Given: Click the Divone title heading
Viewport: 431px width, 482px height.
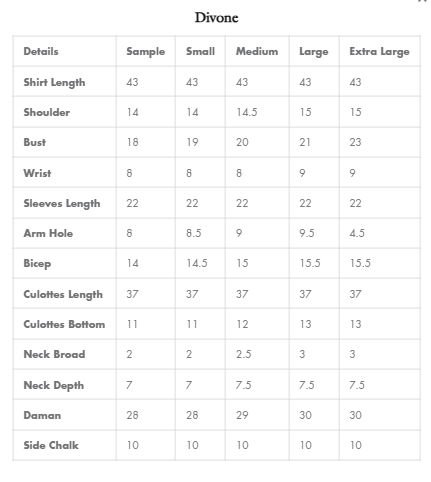Looking at the screenshot, I should 216,18.
